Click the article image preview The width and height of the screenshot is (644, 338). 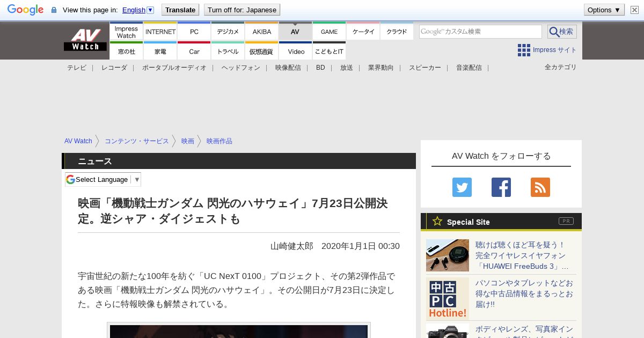click(x=239, y=330)
